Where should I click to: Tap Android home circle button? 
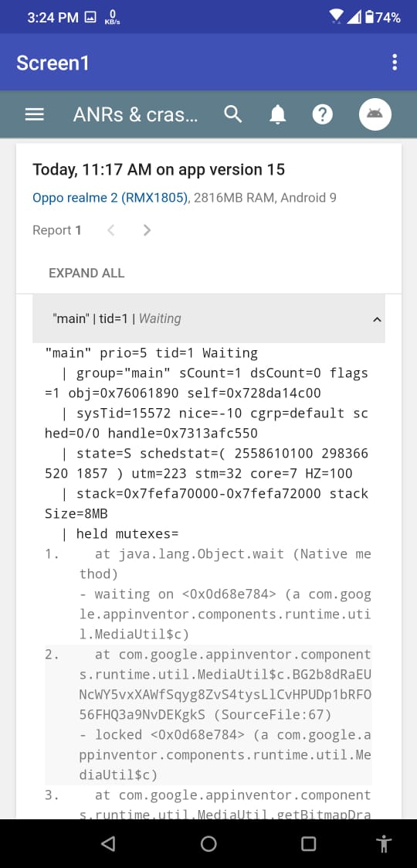point(208,843)
